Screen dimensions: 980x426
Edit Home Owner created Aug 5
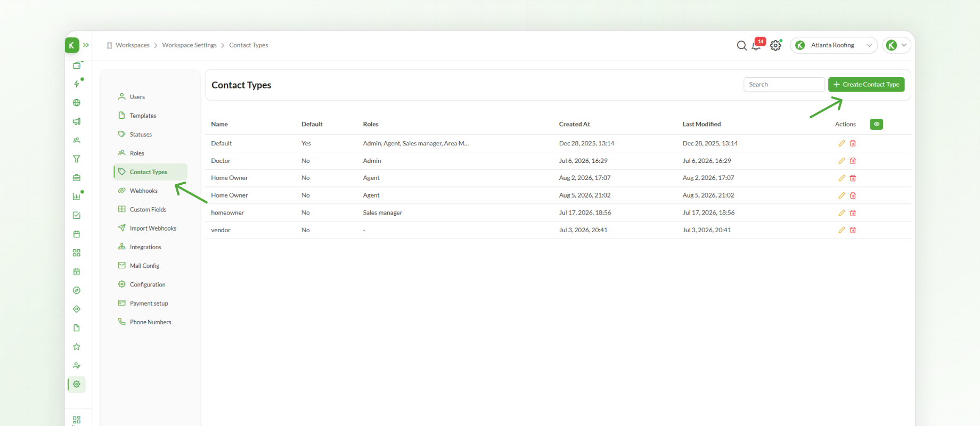(842, 195)
